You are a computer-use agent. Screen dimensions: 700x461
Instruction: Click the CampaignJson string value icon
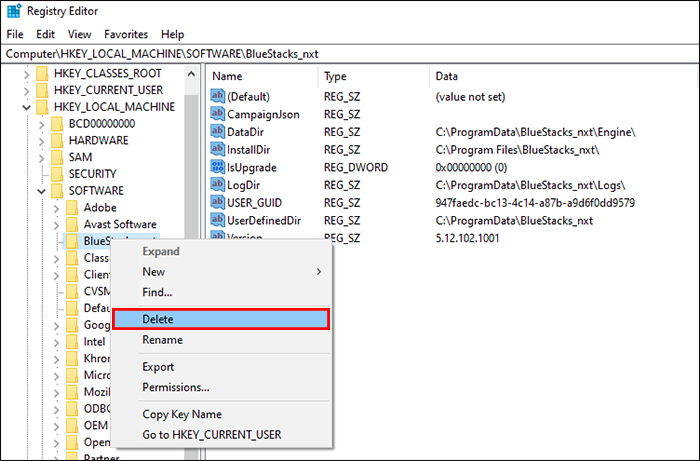(x=217, y=114)
